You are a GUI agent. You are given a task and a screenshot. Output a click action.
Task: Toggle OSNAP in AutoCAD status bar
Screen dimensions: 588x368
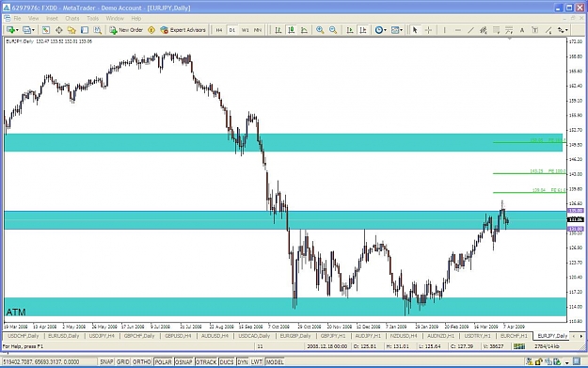183,362
